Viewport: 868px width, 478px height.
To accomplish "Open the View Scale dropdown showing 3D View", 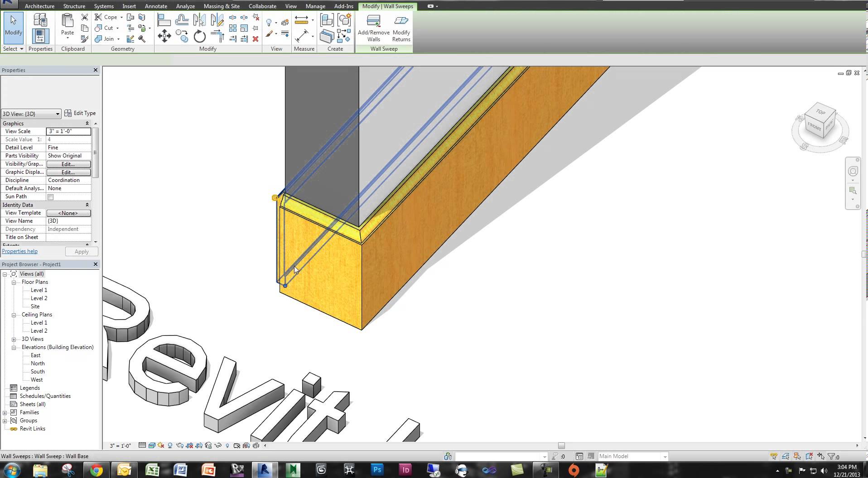I will pos(57,114).
